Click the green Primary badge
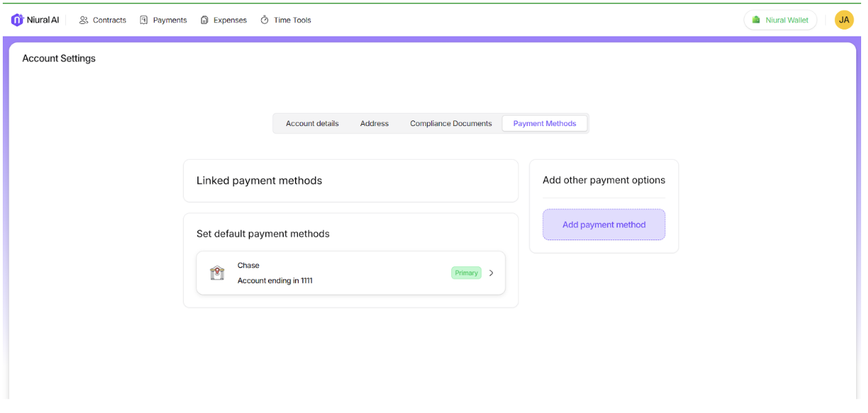Screen dimensions: 868x413 [466, 273]
